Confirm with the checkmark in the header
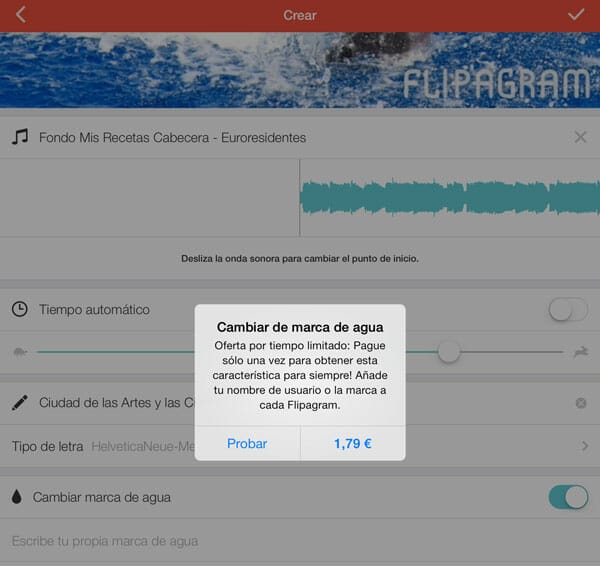Image resolution: width=600 pixels, height=566 pixels. point(575,15)
